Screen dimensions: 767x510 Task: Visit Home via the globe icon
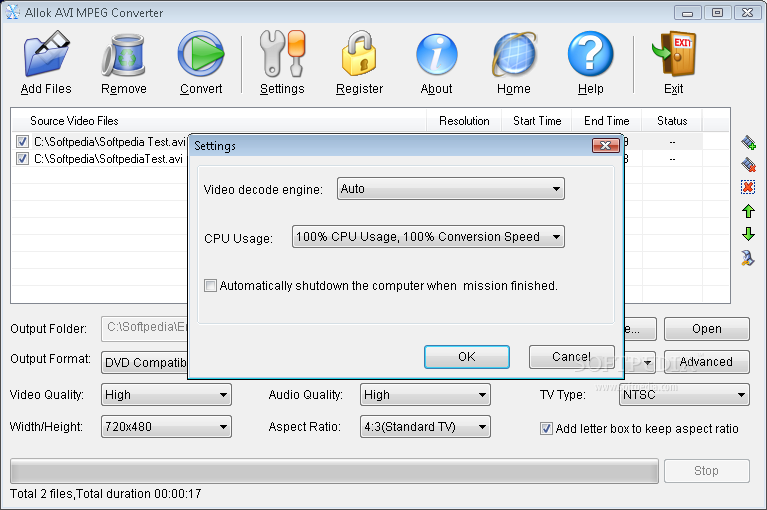514,54
